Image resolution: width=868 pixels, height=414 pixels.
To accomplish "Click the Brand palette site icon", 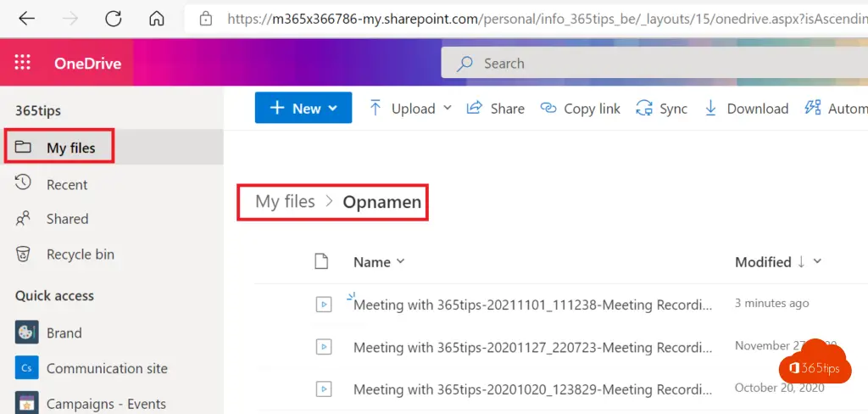I will [26, 332].
